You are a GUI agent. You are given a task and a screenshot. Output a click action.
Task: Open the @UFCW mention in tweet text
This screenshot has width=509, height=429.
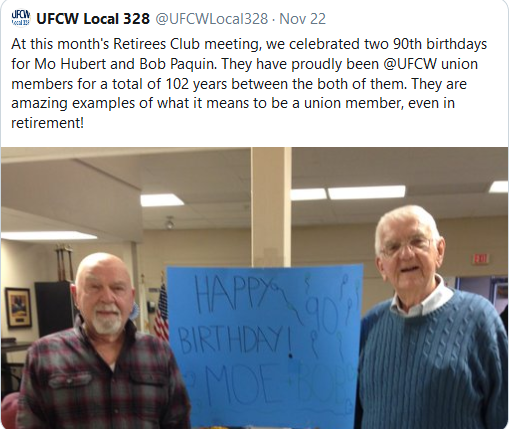pos(410,64)
